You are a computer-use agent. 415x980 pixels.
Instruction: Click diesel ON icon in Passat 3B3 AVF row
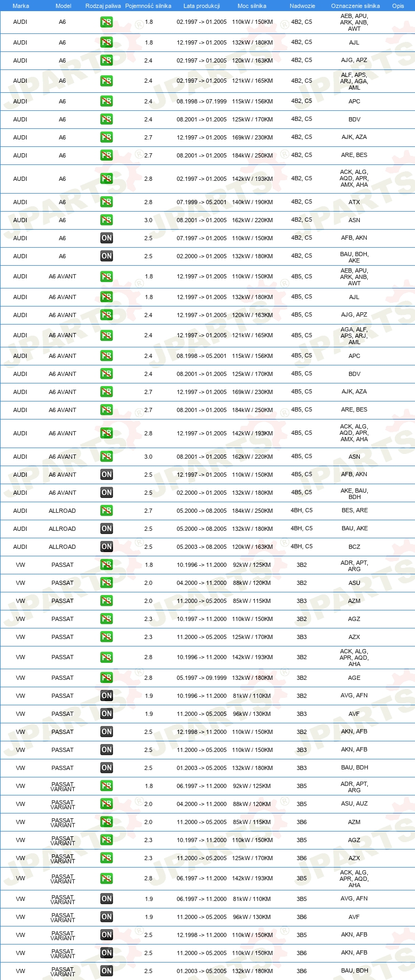(x=107, y=714)
